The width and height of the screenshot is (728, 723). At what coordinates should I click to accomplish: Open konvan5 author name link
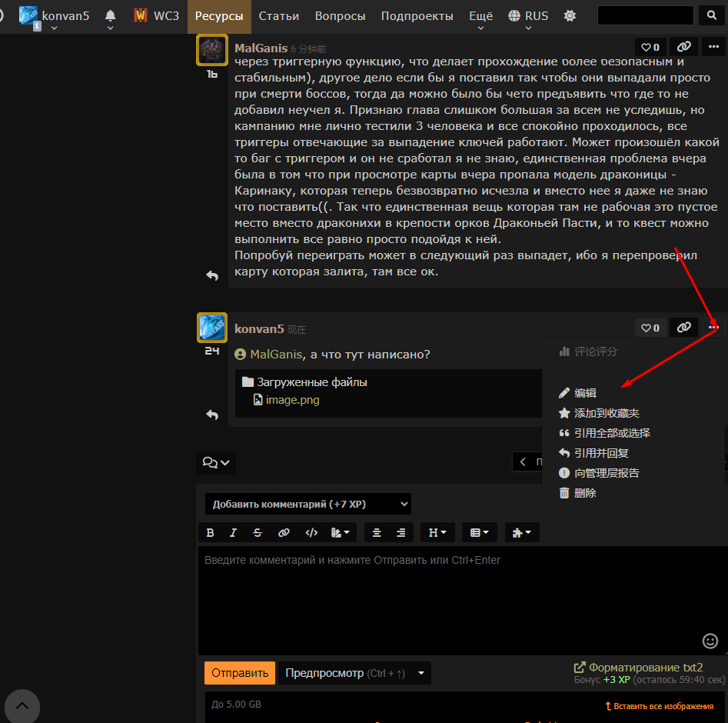(x=259, y=329)
